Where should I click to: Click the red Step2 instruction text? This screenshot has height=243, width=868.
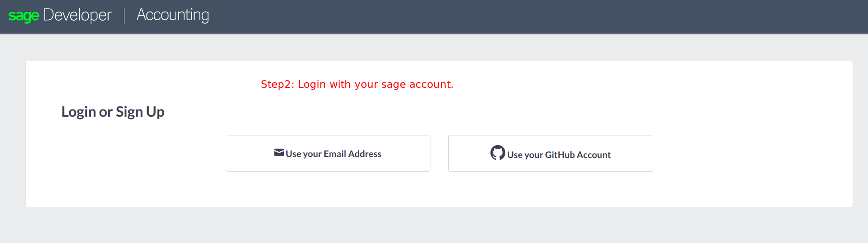click(x=357, y=85)
